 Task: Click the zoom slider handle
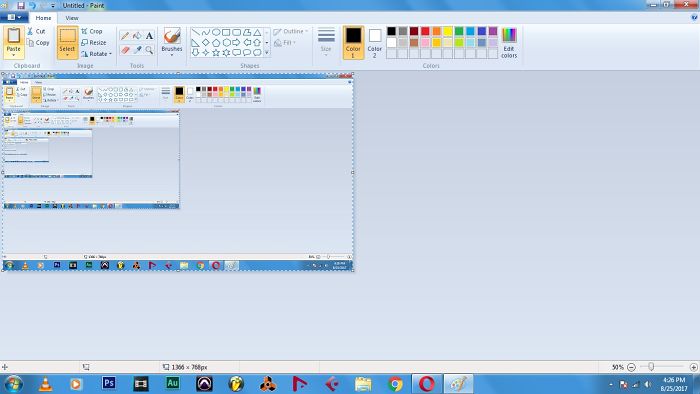[x=651, y=367]
